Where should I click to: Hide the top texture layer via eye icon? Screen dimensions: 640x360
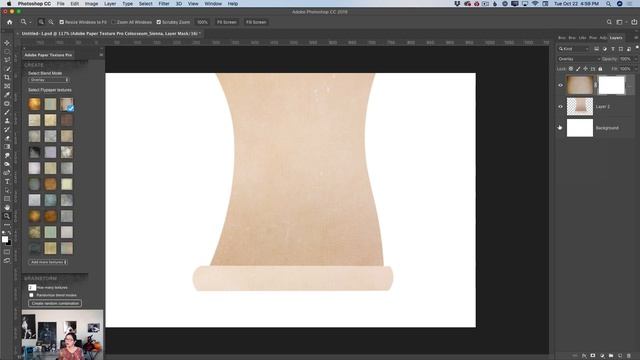[x=560, y=85]
